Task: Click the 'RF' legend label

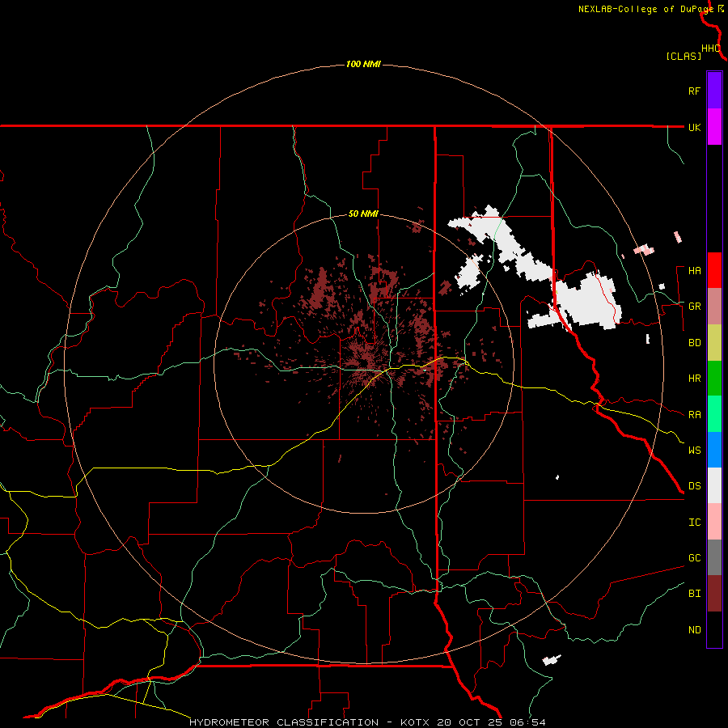Action: [694, 91]
